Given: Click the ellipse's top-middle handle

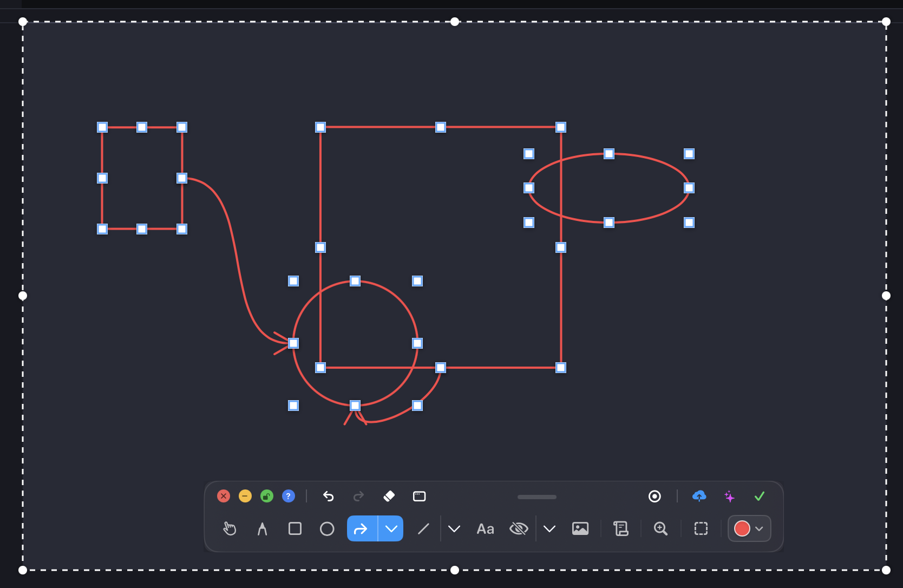Looking at the screenshot, I should coord(609,154).
